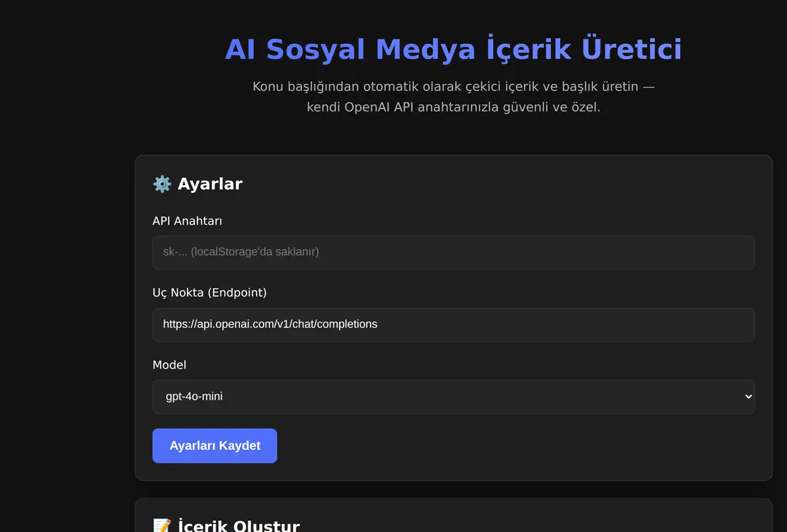
Task: Click the memo icon beside İçerik Oluştur
Action: (162, 526)
